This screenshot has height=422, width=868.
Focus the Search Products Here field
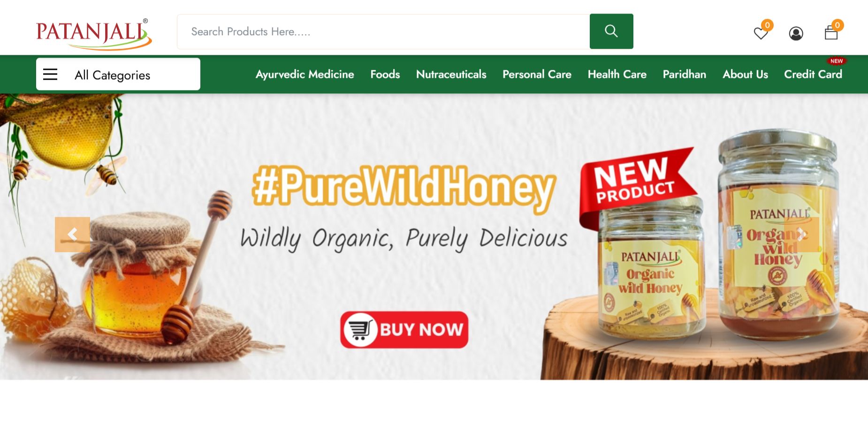coord(383,31)
